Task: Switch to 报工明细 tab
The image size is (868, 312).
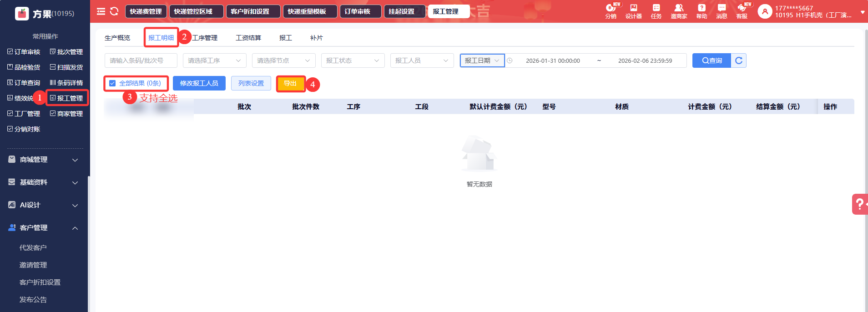Action: pyautogui.click(x=161, y=38)
